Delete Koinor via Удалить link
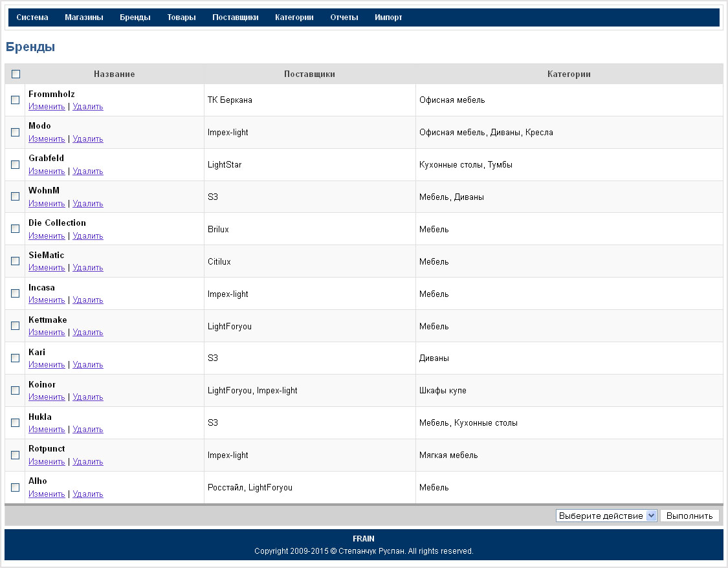 88,397
